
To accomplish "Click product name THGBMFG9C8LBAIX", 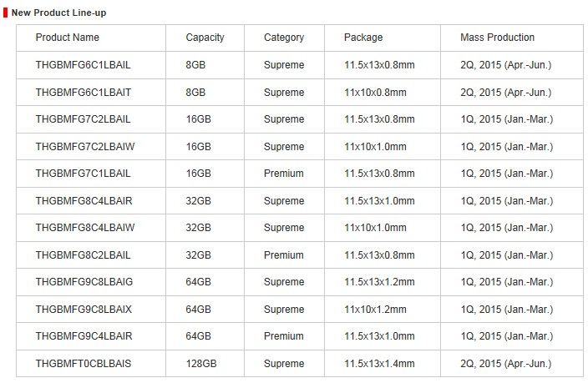I will 84,310.
